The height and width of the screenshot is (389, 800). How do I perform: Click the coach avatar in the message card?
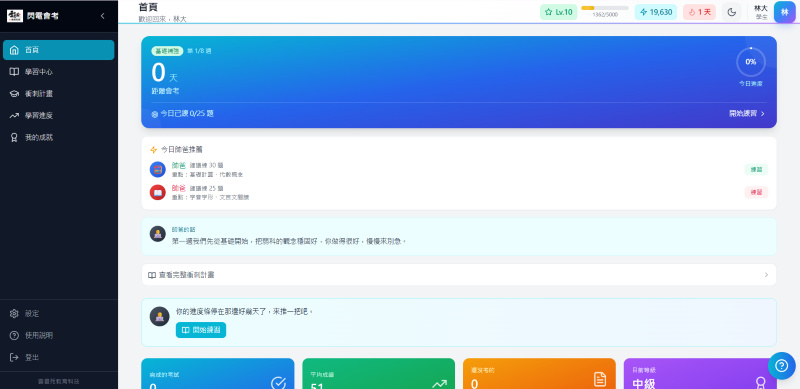point(158,234)
